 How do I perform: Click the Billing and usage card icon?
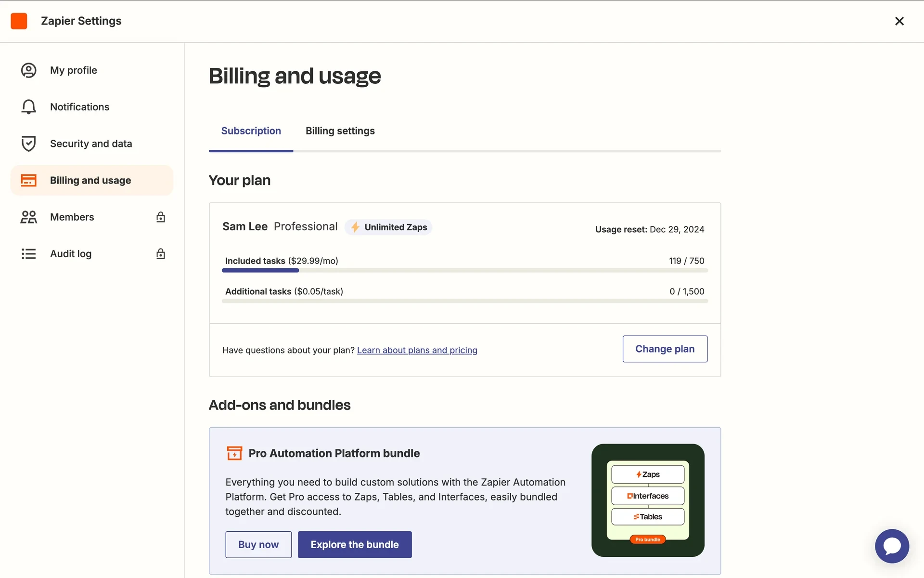click(x=28, y=180)
